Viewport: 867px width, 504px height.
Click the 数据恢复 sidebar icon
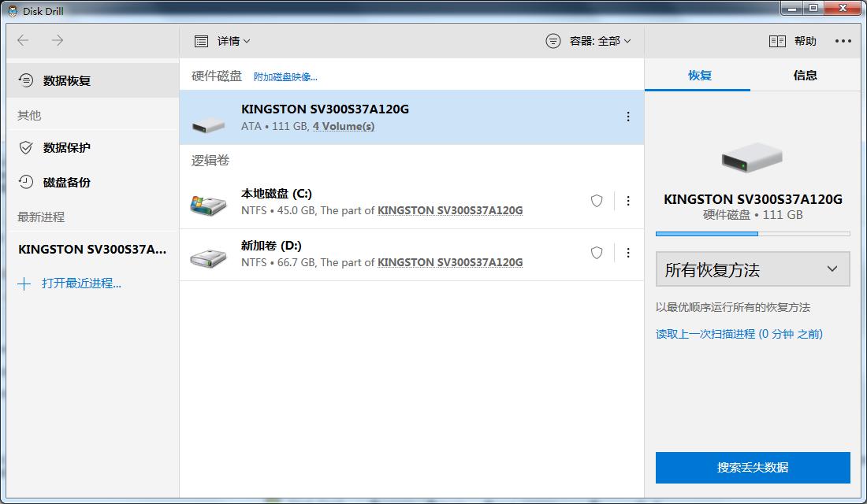[25, 80]
